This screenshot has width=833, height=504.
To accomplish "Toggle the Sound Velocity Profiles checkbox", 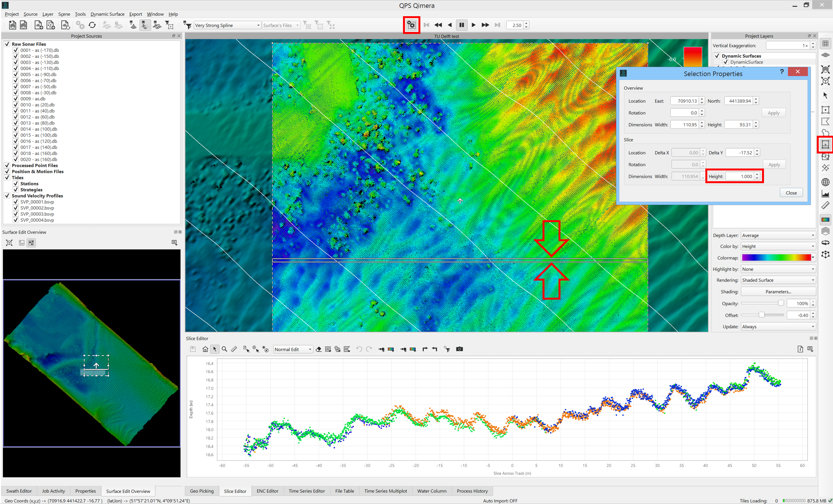I will 7,196.
